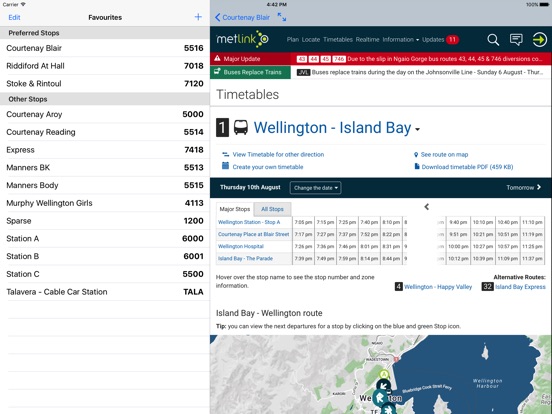The width and height of the screenshot is (552, 414).
Task: Select the Courtenay Reading 5514 stop
Action: tap(105, 132)
